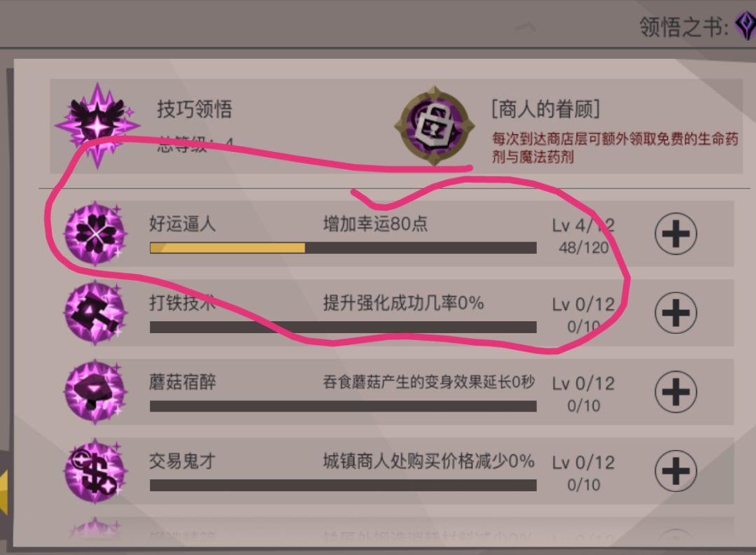The width and height of the screenshot is (756, 555).
Task: Tap the plus button for 打铁技术
Action: 675,313
